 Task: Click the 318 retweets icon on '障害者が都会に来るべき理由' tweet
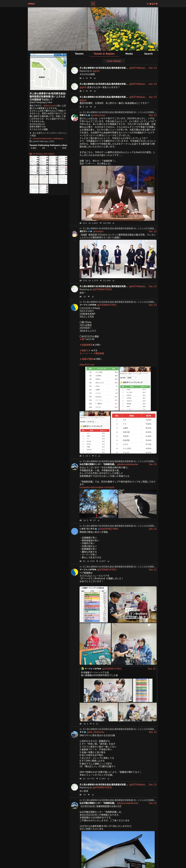pyautogui.click(x=89, y=561)
